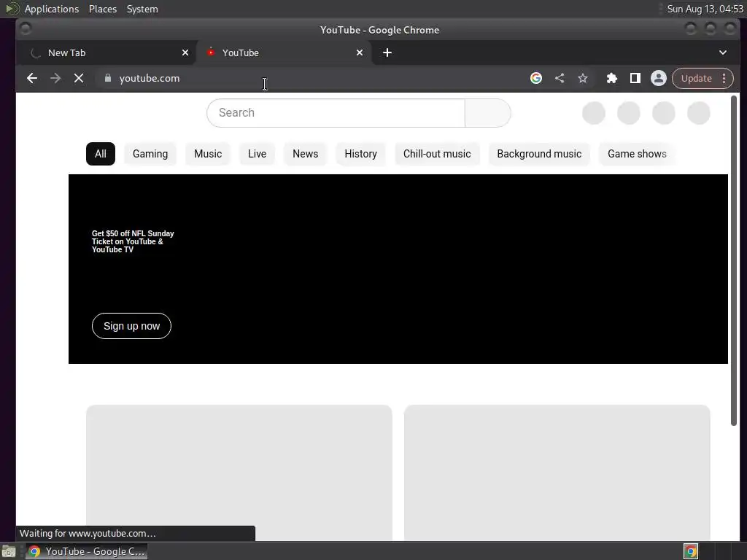Click the search submit button placeholder
Screen dimensions: 747x560
pyautogui.click(x=488, y=113)
